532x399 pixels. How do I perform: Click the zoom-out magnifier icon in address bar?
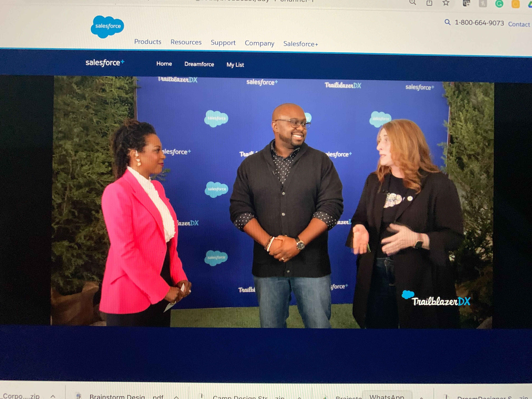point(413,2)
